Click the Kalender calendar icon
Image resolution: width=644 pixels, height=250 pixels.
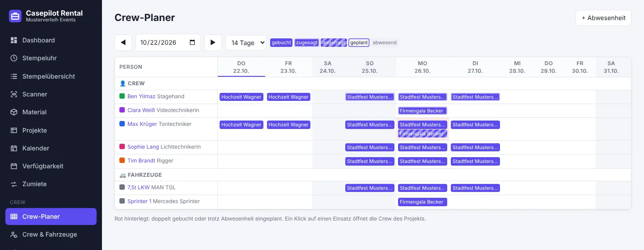tap(14, 148)
